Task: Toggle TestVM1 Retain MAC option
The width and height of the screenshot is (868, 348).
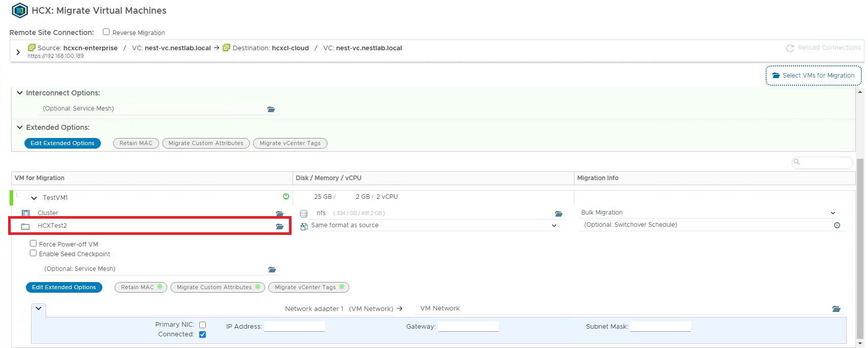Action: click(x=141, y=287)
